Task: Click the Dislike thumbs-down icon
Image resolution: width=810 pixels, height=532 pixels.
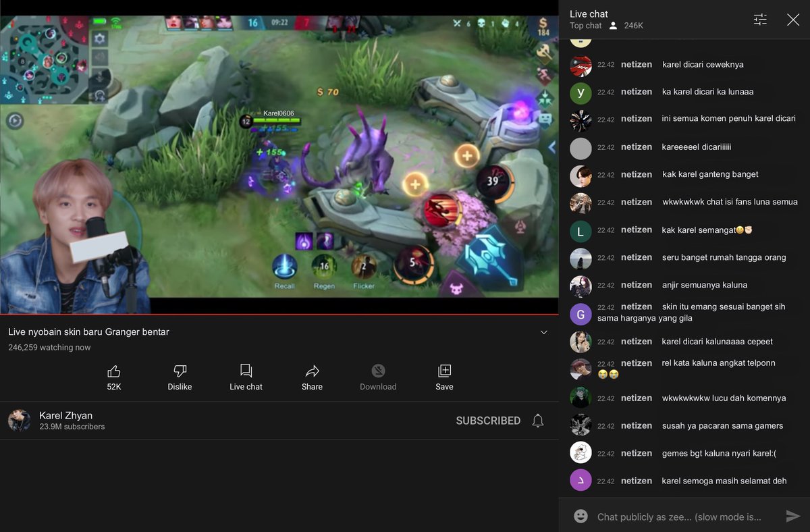Action: (x=180, y=371)
